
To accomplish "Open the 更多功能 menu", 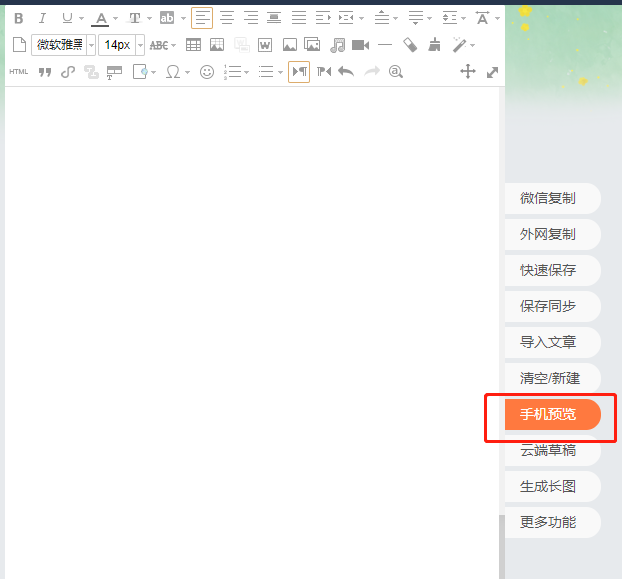I will point(553,522).
